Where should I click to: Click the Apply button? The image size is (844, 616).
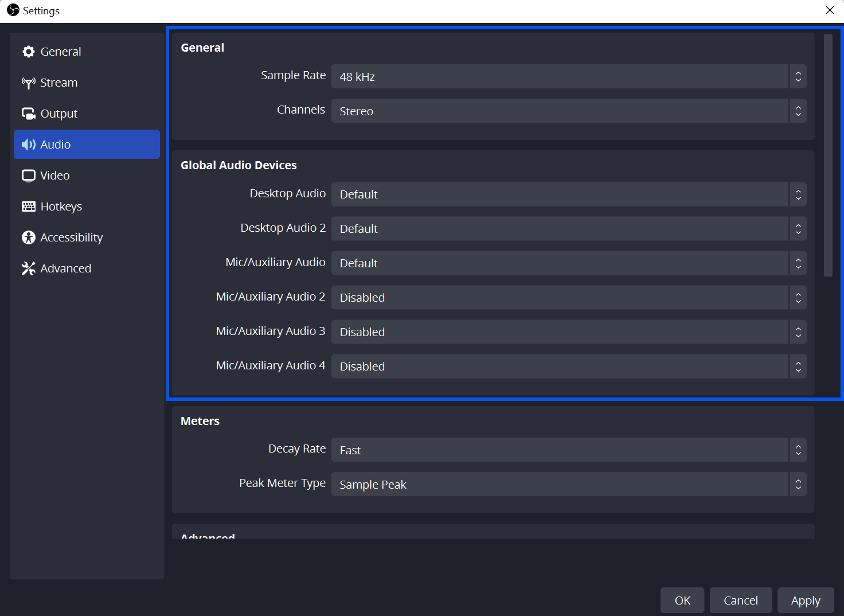coord(806,601)
